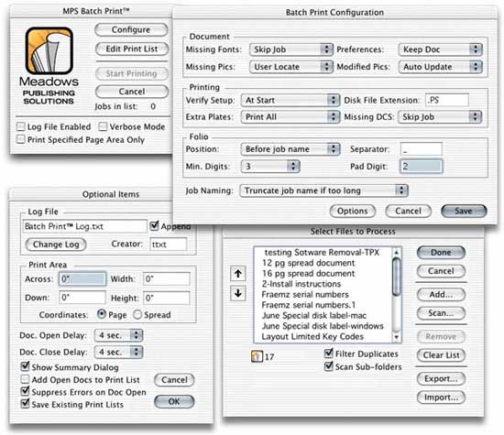Select '12 pg spread document' in list
504x435 pixels.
coord(308,263)
